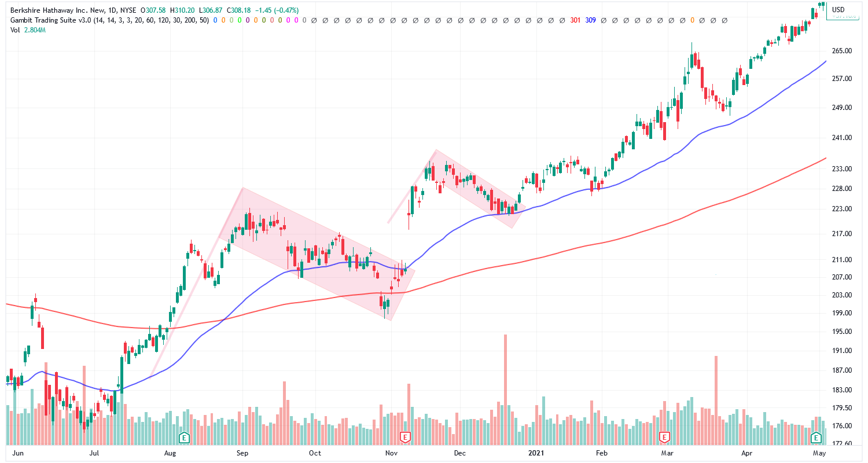Click the 228.00 price axis label
Screen dimensions: 868x463
(841, 189)
